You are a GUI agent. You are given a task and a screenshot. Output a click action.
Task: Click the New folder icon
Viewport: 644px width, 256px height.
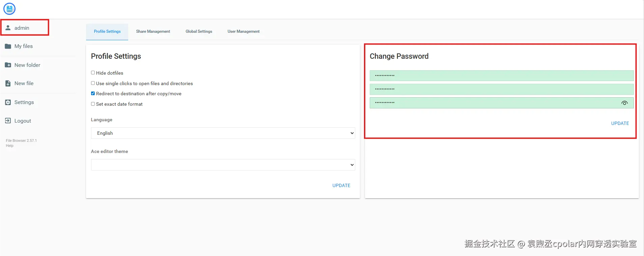click(8, 65)
